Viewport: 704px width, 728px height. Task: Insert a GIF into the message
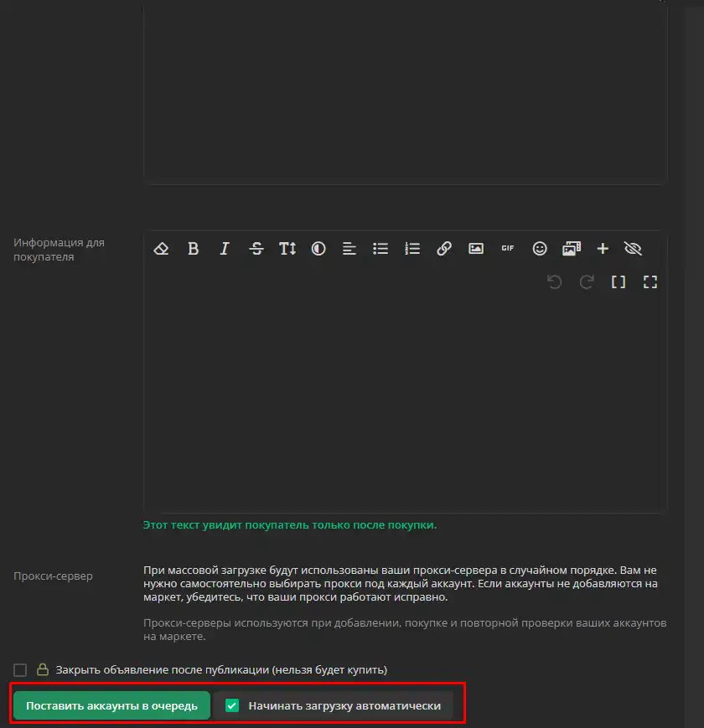click(507, 249)
